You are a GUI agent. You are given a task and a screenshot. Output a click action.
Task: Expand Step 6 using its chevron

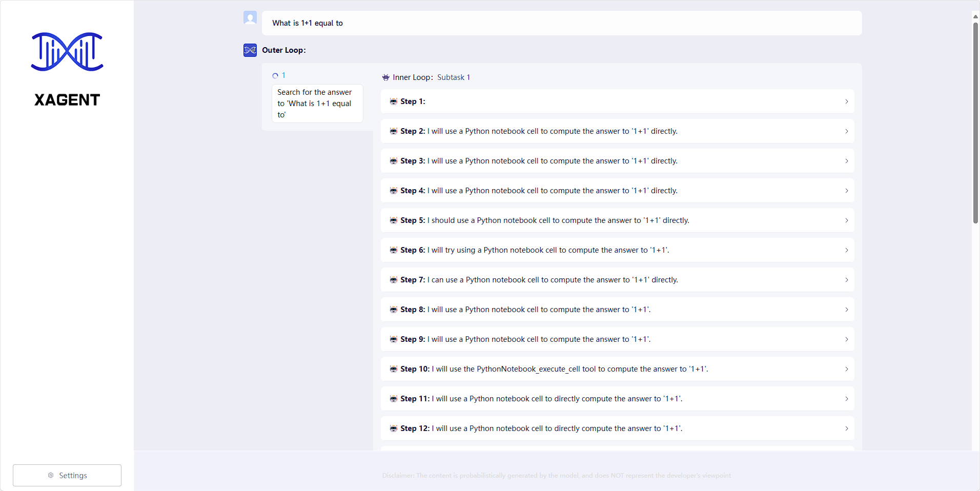point(846,250)
